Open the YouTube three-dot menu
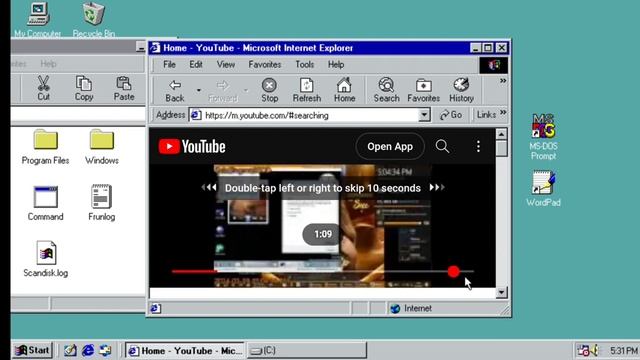This screenshot has width=640, height=360. 478,147
